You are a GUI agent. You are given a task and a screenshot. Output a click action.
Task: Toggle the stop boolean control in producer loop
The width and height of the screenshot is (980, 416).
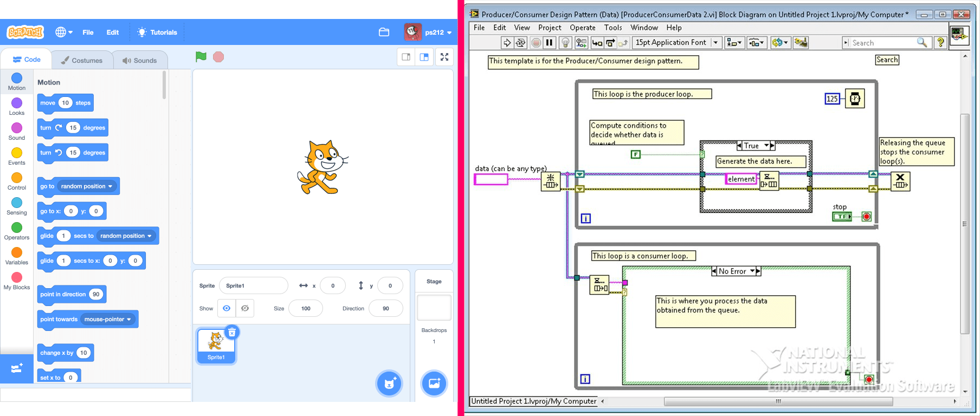tap(842, 217)
